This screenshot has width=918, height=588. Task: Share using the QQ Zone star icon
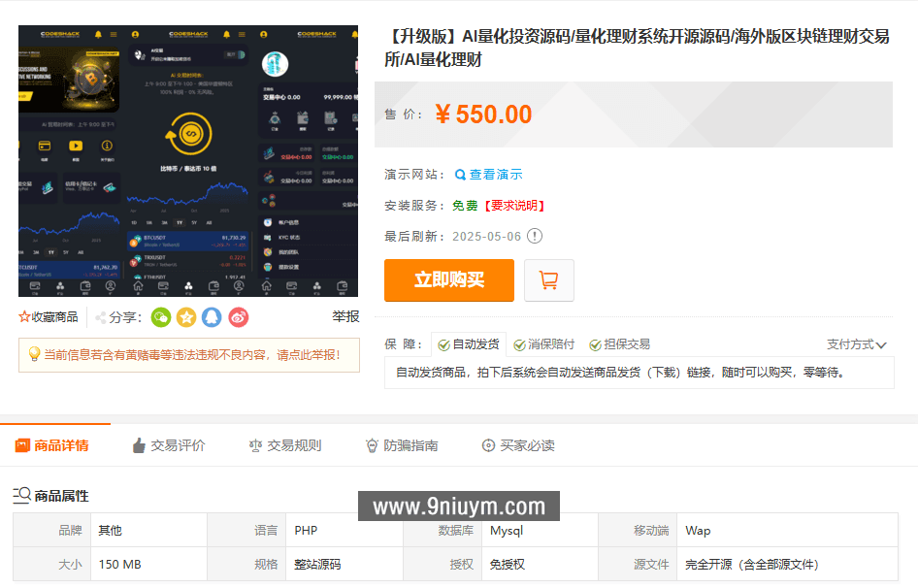coord(185,317)
